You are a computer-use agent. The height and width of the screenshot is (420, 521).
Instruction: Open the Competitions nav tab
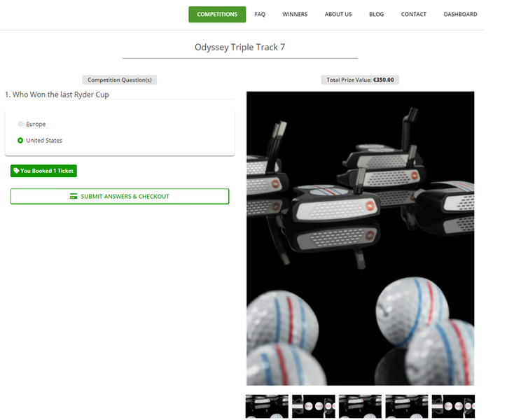click(x=217, y=14)
